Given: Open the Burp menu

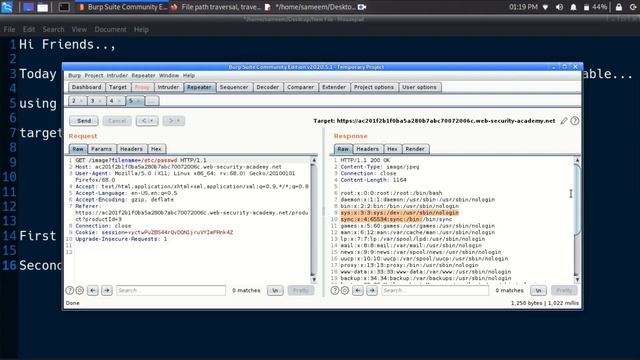Looking at the screenshot, I should coord(74,76).
